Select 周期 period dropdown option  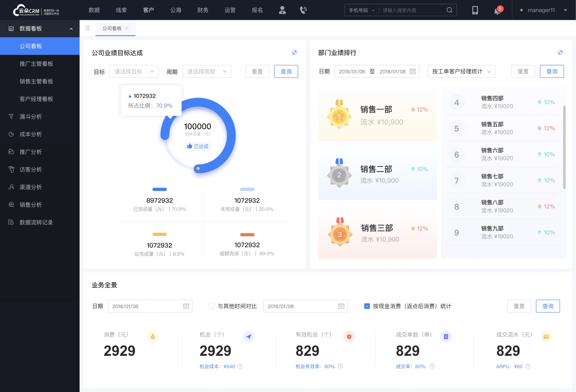pyautogui.click(x=206, y=71)
